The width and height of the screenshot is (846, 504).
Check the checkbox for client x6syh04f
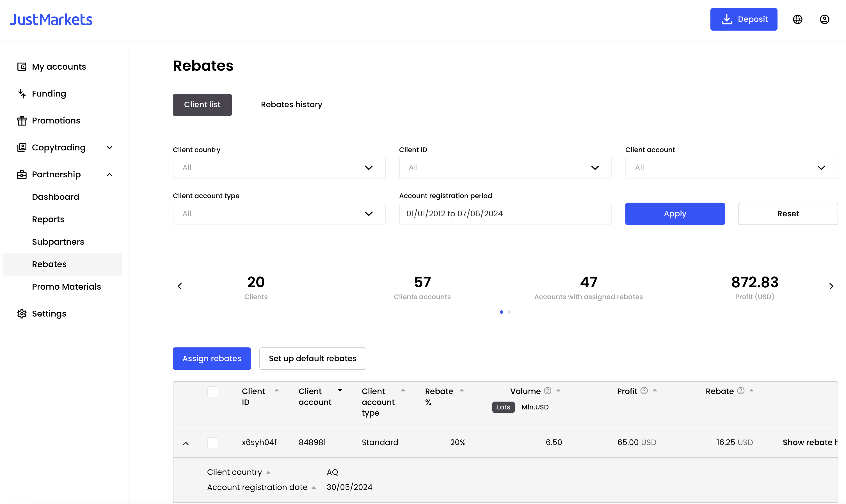click(x=213, y=443)
